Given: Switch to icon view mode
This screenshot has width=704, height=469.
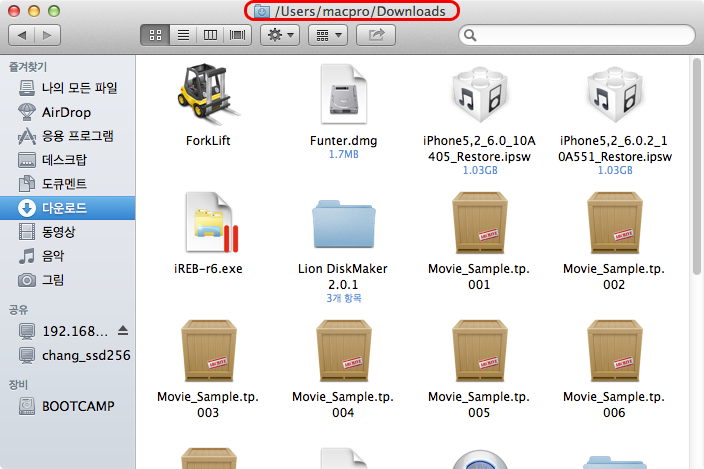Looking at the screenshot, I should coord(155,35).
